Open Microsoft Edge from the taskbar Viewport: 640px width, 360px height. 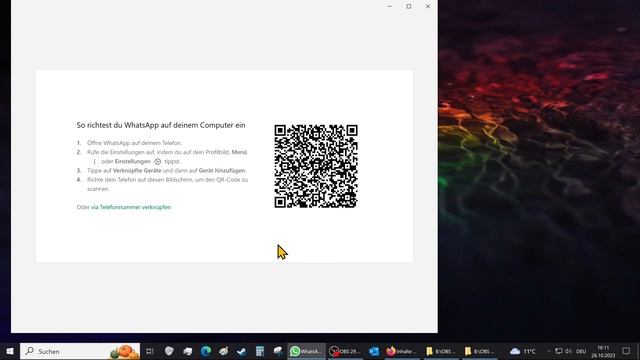(206, 351)
